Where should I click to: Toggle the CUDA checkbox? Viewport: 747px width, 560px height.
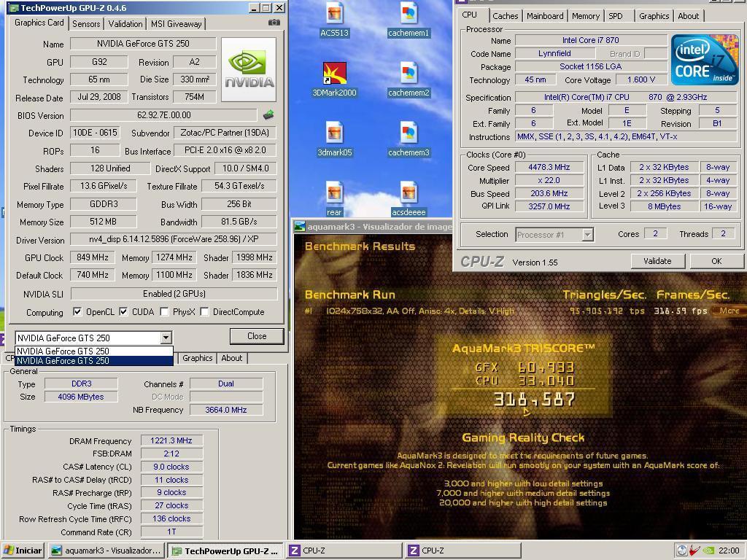(x=123, y=312)
